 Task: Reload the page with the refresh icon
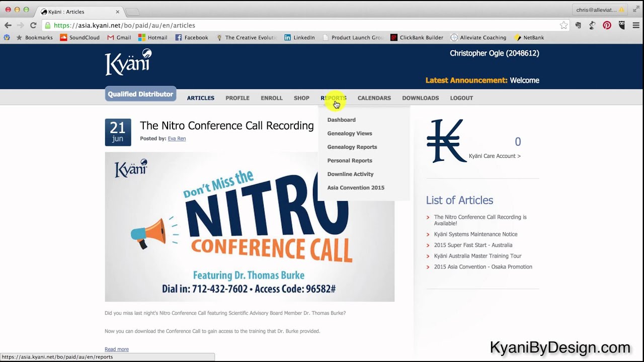pos(33,25)
